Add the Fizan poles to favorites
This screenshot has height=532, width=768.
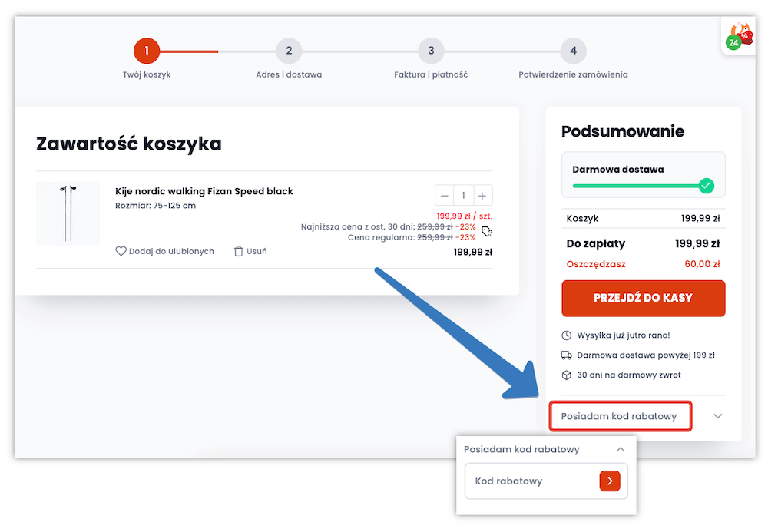[164, 251]
